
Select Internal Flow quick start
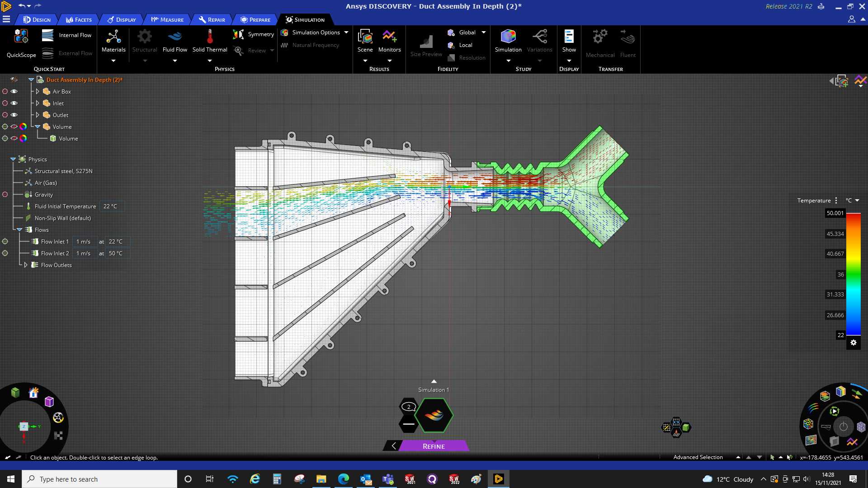coord(66,35)
